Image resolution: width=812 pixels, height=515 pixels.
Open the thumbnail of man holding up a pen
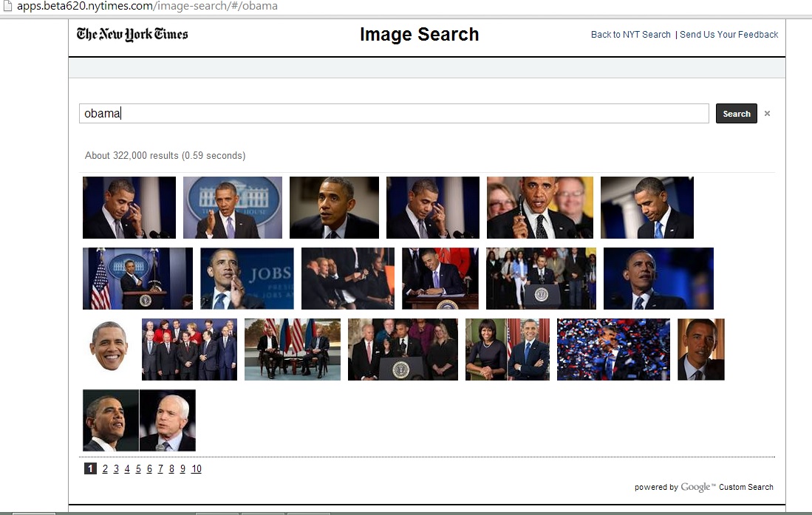coord(539,208)
